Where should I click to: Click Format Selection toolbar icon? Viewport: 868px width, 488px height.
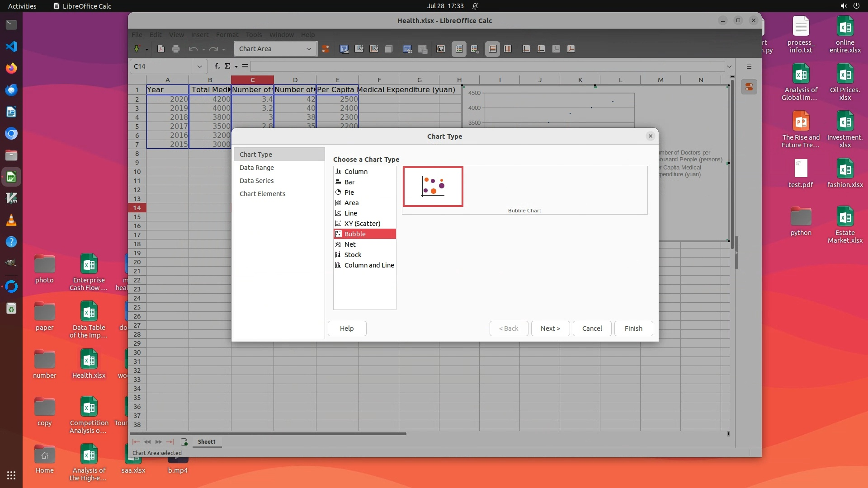325,49
